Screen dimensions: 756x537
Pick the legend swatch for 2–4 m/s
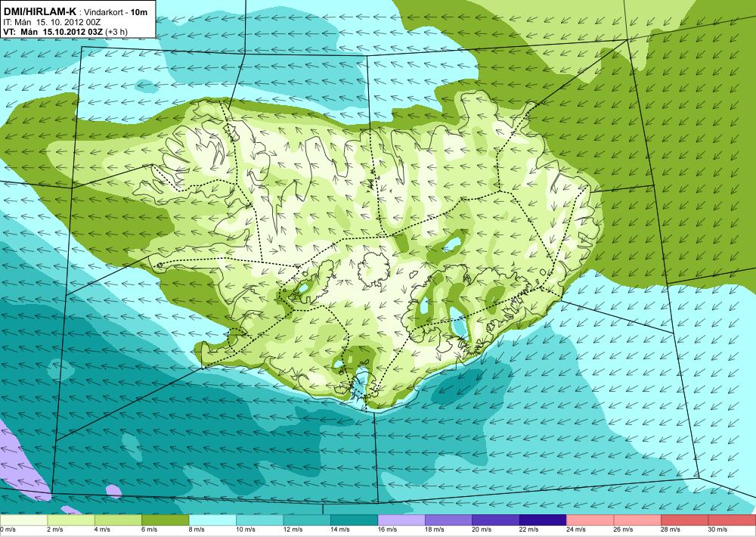71,520
